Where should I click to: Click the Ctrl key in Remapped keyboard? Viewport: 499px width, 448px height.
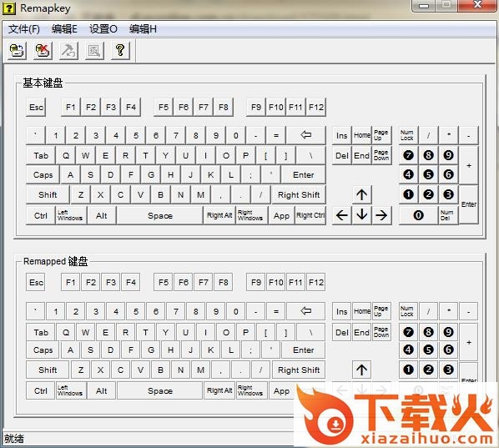(x=40, y=390)
